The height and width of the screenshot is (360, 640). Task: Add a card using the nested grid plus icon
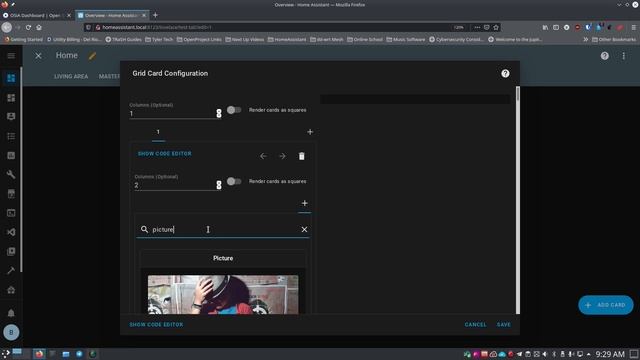304,203
